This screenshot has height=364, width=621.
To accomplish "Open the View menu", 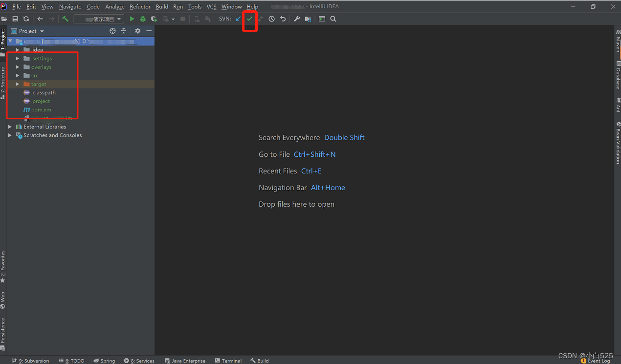I will [47, 7].
